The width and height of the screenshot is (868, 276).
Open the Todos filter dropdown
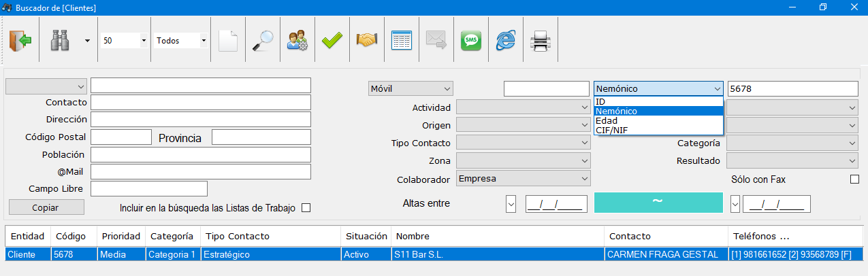pyautogui.click(x=204, y=41)
